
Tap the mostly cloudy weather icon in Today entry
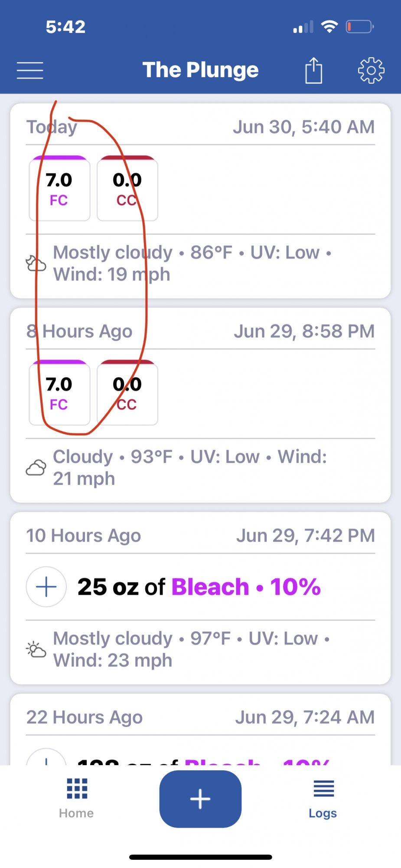(x=36, y=263)
